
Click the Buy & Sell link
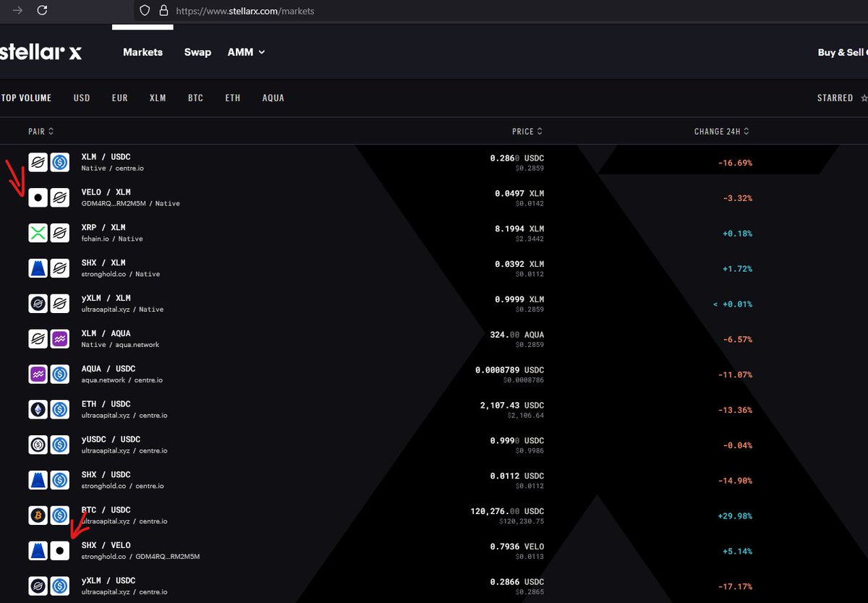coord(842,52)
